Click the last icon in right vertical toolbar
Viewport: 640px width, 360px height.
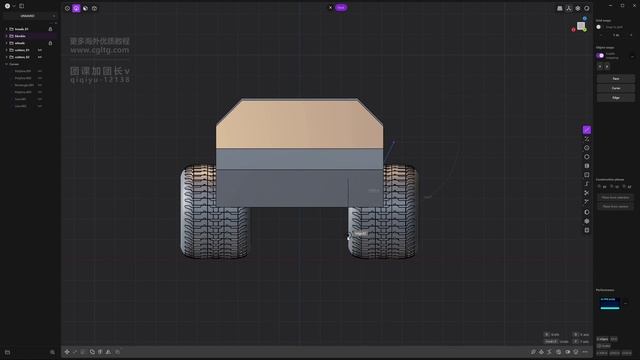click(x=587, y=230)
